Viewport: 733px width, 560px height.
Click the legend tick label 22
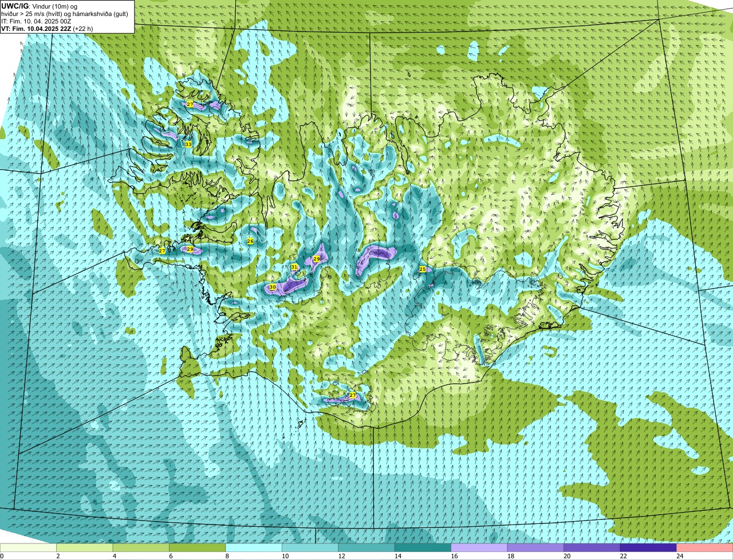coord(623,556)
